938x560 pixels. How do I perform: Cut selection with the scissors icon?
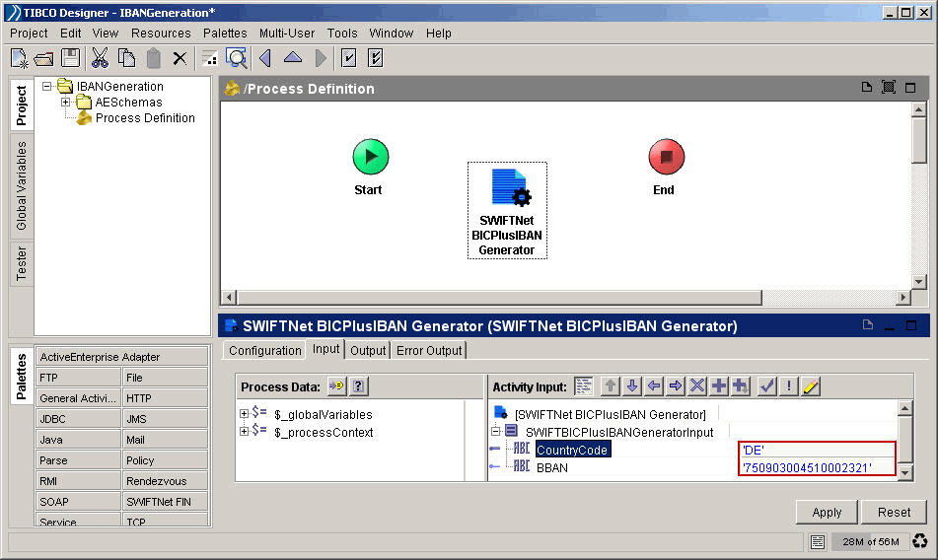point(100,58)
